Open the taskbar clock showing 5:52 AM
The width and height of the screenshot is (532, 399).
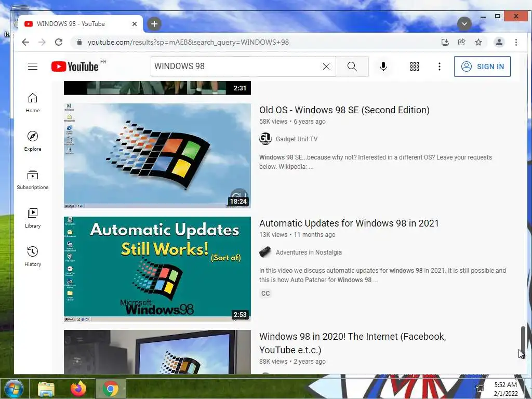[506, 389]
